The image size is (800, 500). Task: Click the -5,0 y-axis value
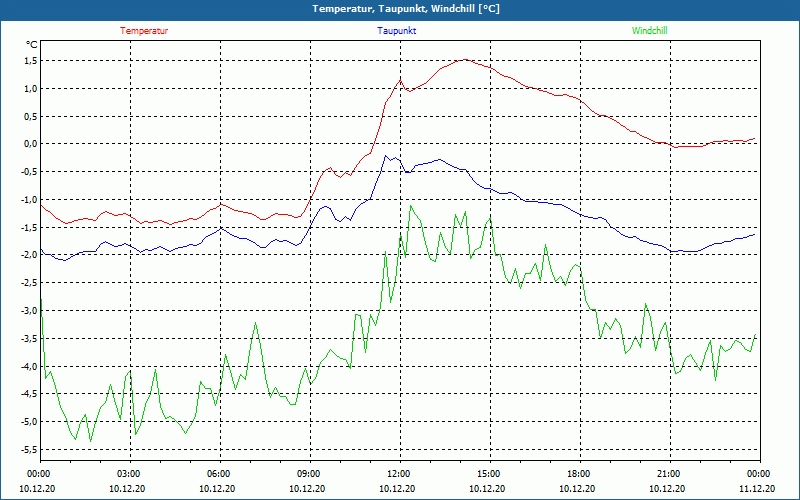pyautogui.click(x=30, y=421)
